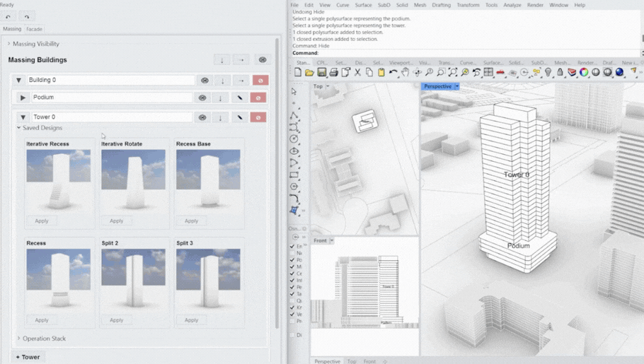Apply the Split 3 design
The width and height of the screenshot is (644, 364).
191,320
